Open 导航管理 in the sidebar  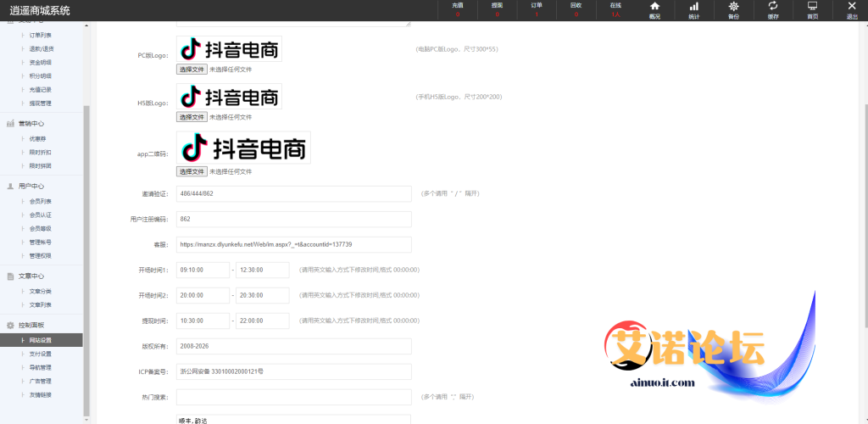[x=41, y=367]
